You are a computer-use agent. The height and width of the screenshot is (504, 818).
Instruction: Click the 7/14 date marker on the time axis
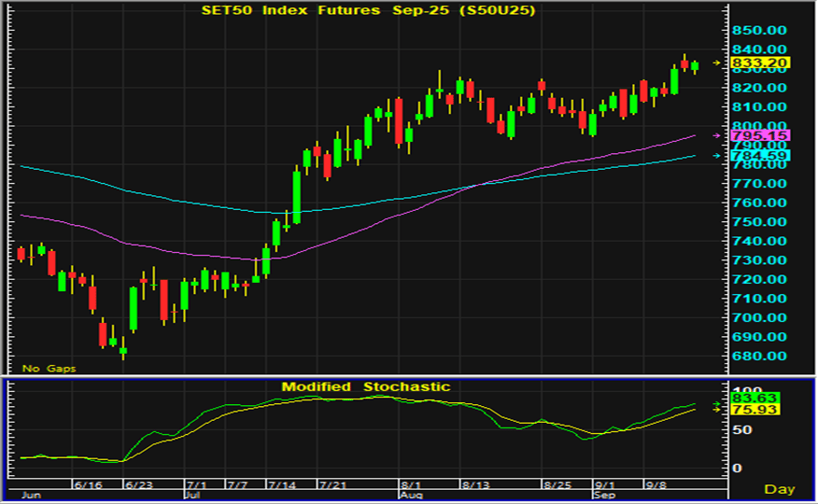281,486
